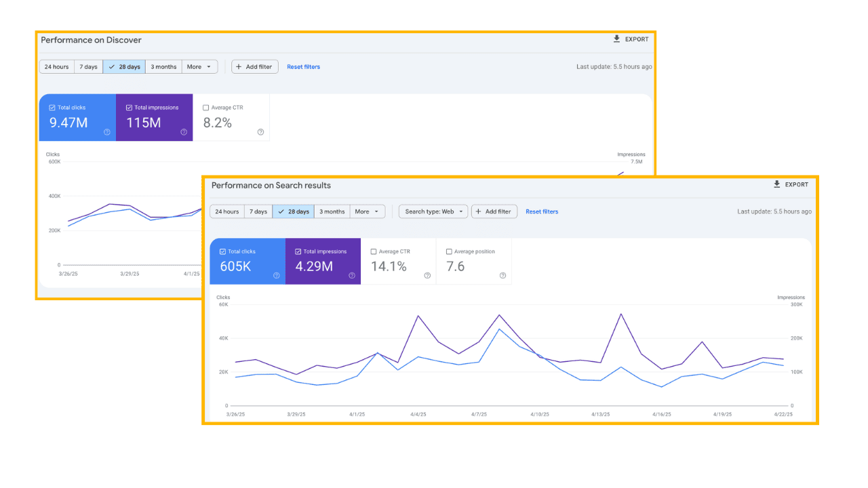Click Add filter on Discover panel

(254, 66)
